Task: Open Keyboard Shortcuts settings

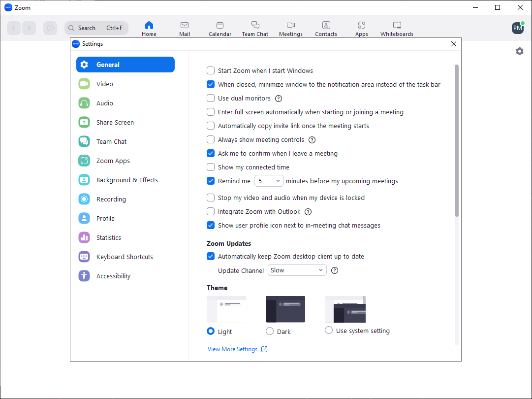Action: [x=125, y=257]
